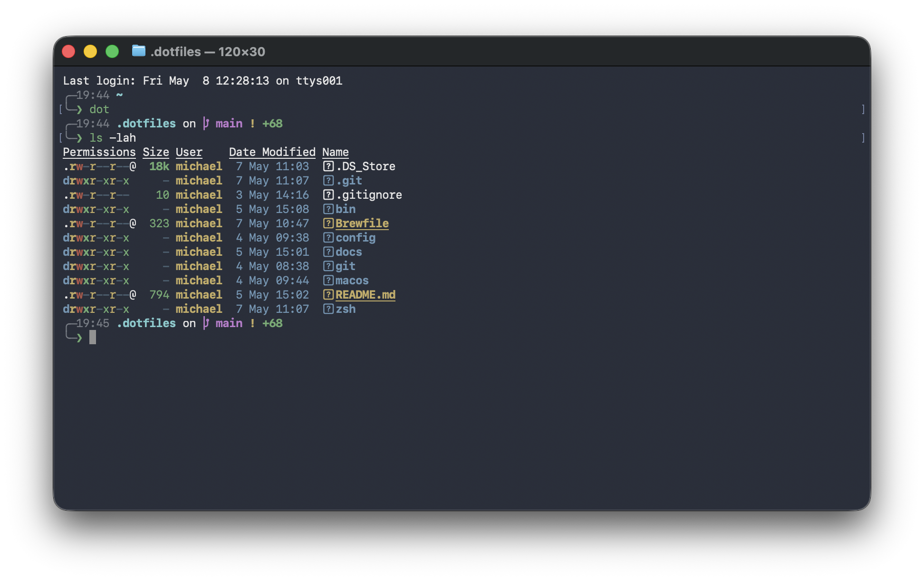Click the .gitignore file name
The image size is (924, 581).
pyautogui.click(x=369, y=195)
